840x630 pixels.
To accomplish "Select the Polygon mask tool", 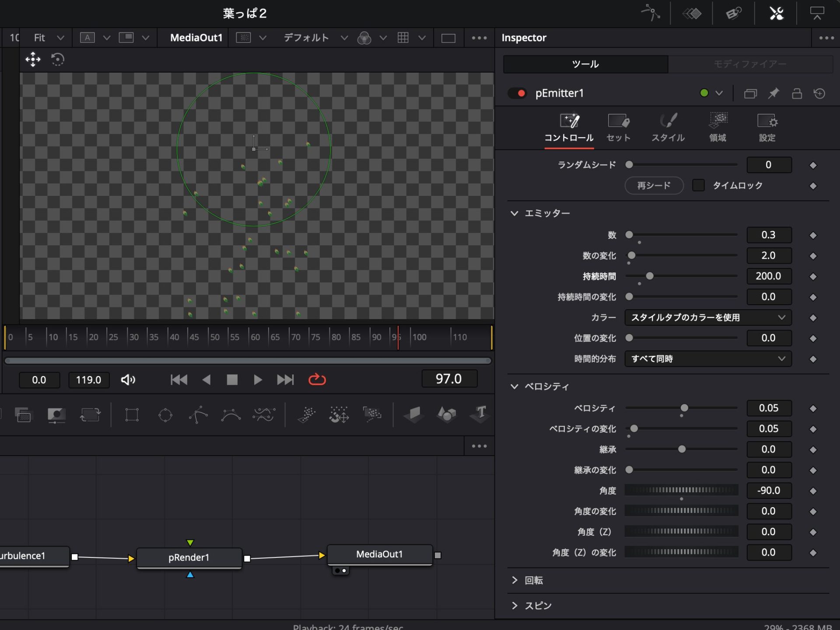I will pyautogui.click(x=198, y=414).
